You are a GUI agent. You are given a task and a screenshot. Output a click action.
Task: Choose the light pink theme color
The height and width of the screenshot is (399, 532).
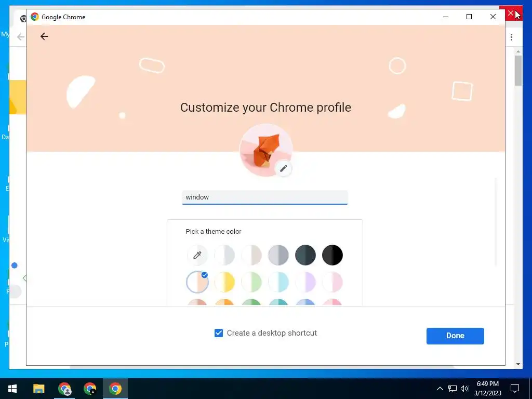[332, 282]
